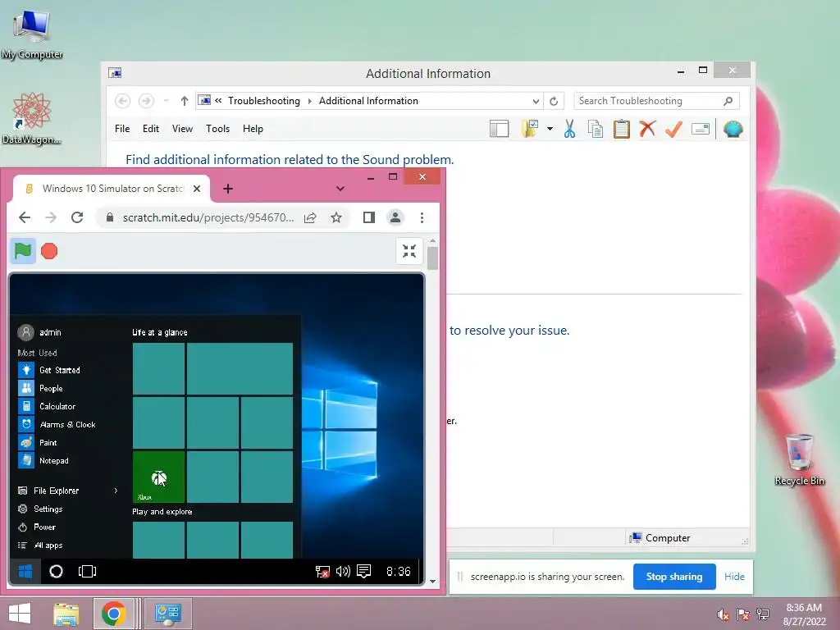Viewport: 840px width, 630px height.
Task: Click the scratch.mit.edu address bar
Action: pyautogui.click(x=208, y=217)
